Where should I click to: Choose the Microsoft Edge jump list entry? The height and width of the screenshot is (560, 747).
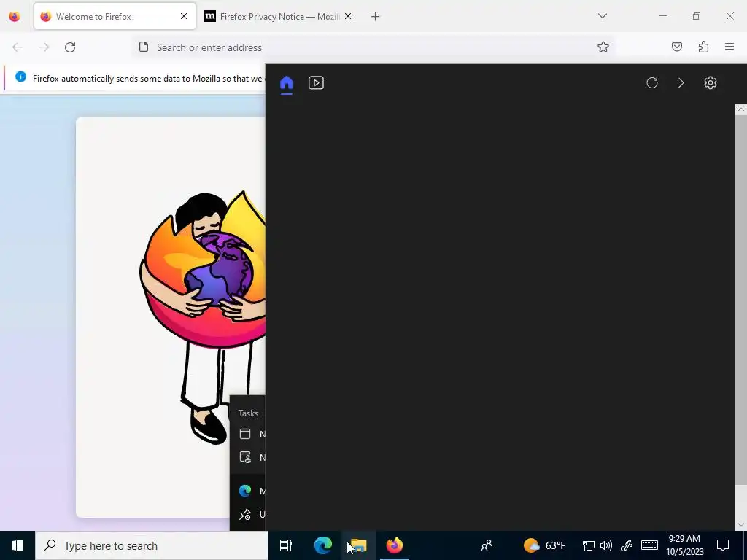point(247,491)
